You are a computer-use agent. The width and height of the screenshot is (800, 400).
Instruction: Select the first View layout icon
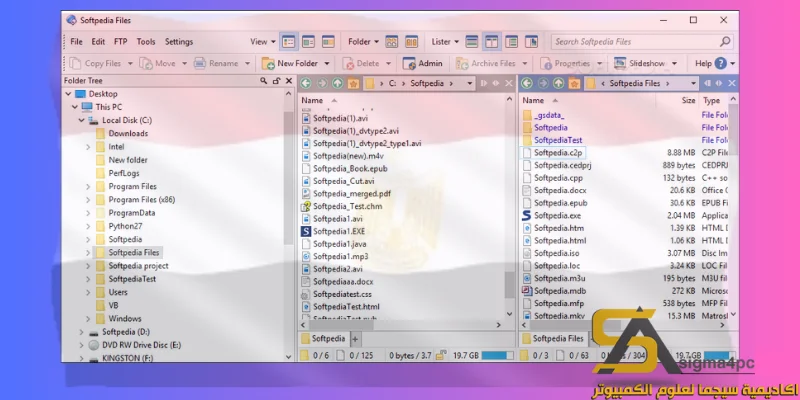[x=289, y=42]
